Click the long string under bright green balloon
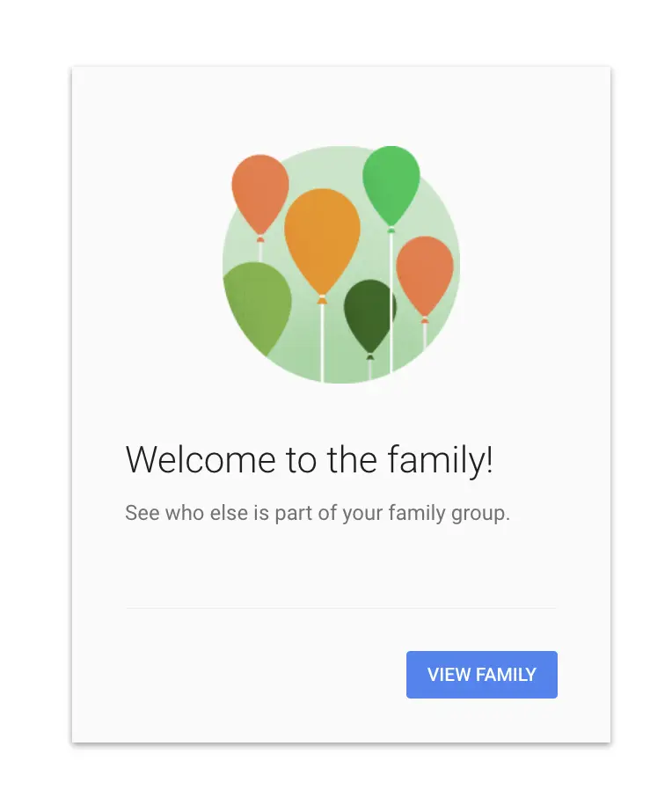Viewport: 672px width, 790px height. click(391, 303)
